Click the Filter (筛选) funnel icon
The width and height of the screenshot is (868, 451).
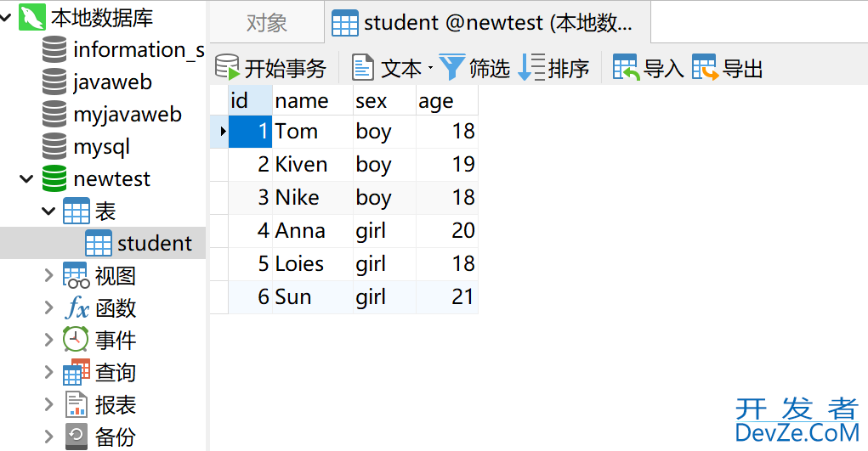[x=452, y=68]
